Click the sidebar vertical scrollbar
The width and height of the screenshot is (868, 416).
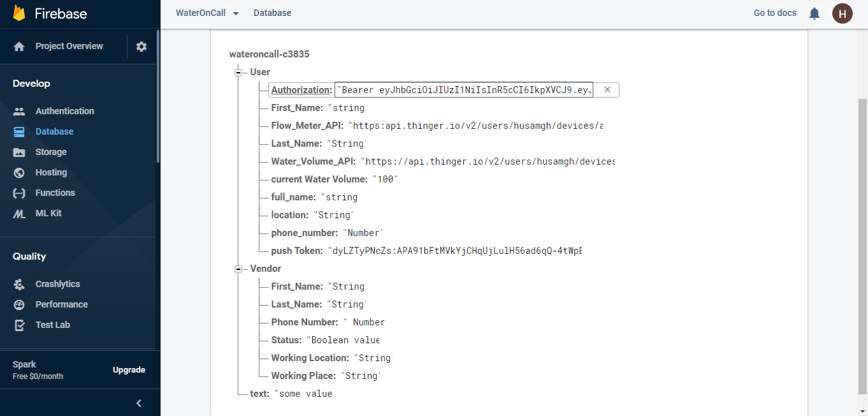pos(158,96)
